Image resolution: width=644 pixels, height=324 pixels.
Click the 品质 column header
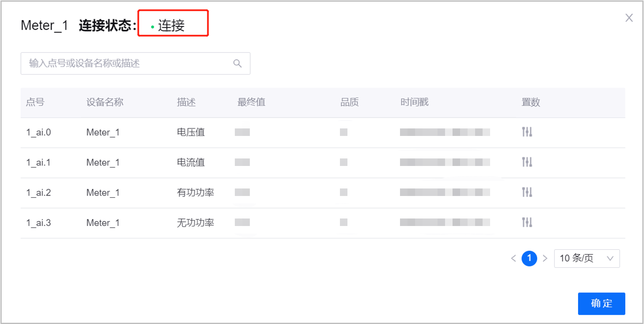[x=350, y=102]
